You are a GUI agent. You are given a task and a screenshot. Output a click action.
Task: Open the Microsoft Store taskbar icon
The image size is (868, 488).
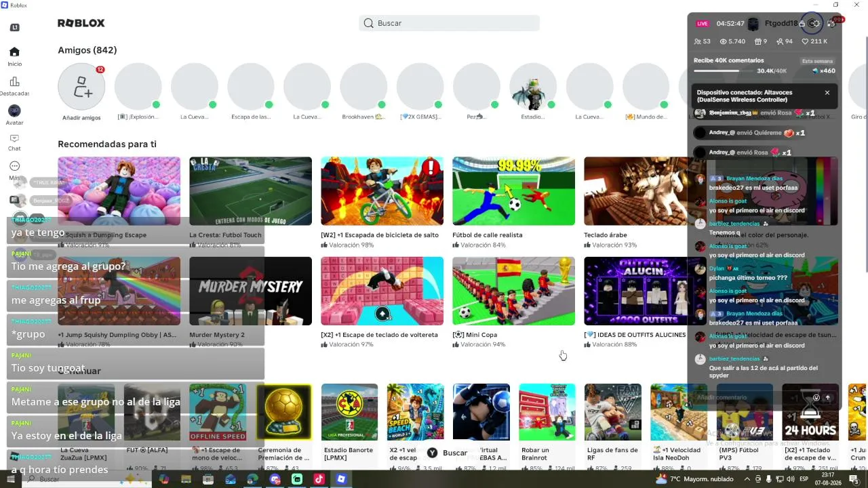208,479
